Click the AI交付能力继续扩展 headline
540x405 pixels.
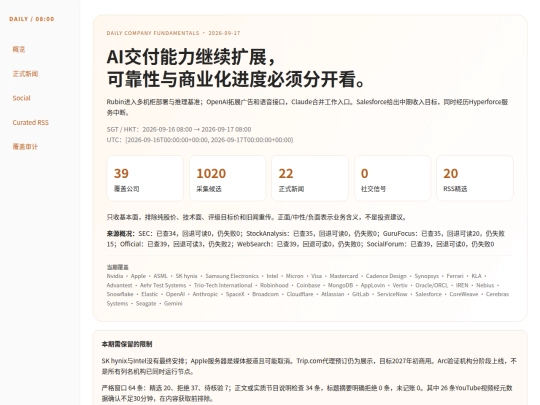[191, 57]
